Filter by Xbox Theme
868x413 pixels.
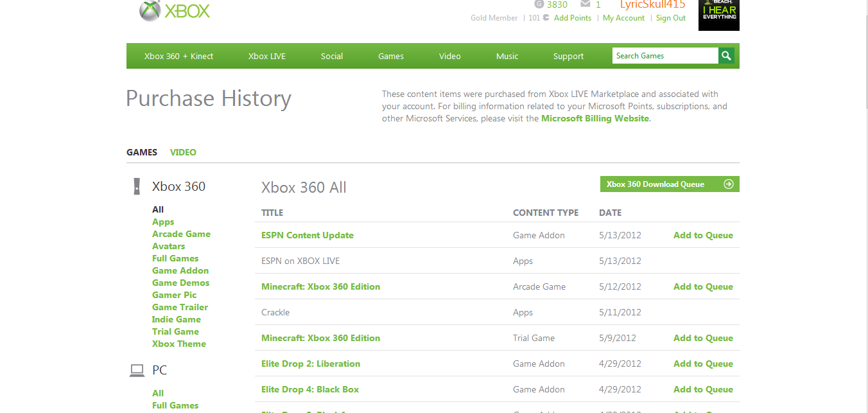point(179,344)
